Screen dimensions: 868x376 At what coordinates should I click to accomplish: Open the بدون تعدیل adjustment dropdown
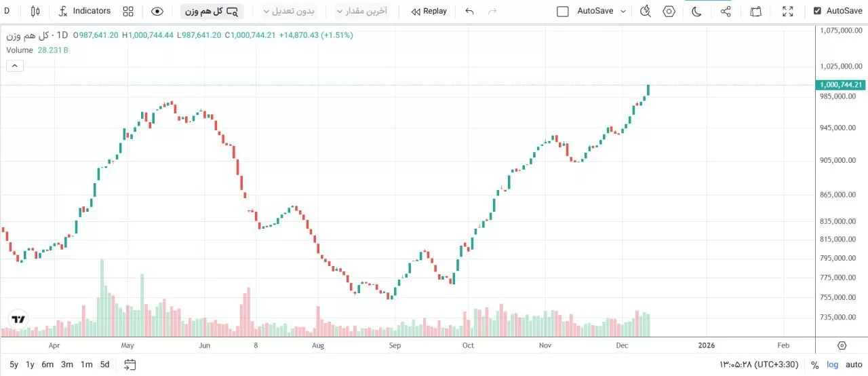pos(290,11)
